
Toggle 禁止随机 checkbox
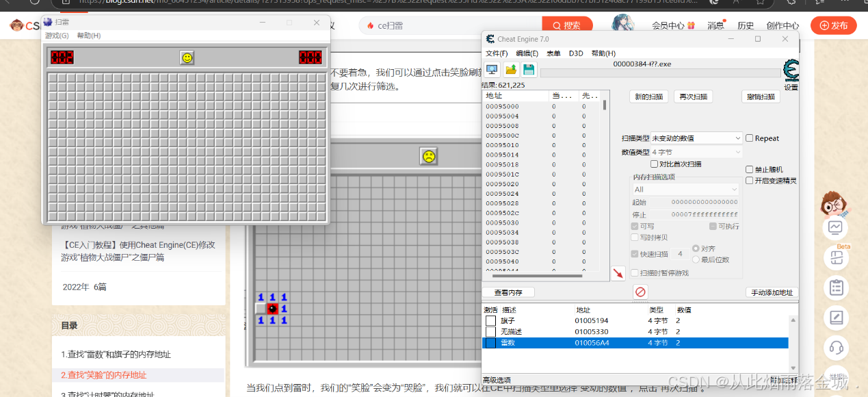750,169
